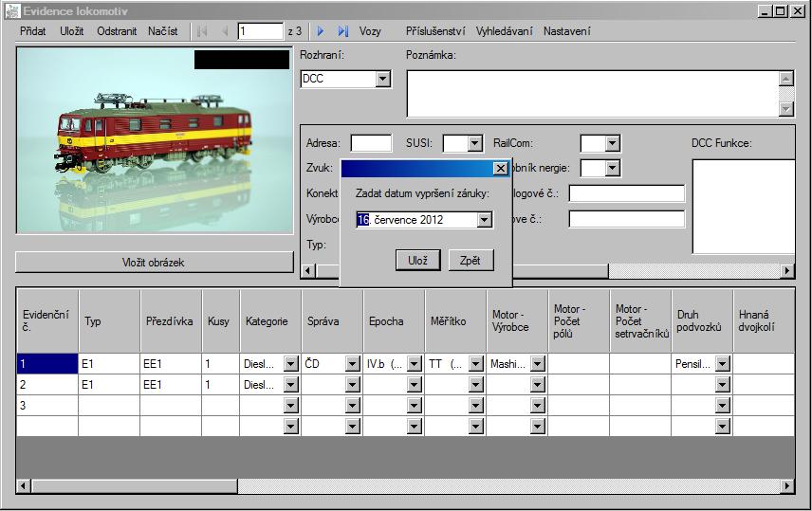Go to the first record navigation arrow
Image resolution: width=812 pixels, height=511 pixels.
point(203,31)
